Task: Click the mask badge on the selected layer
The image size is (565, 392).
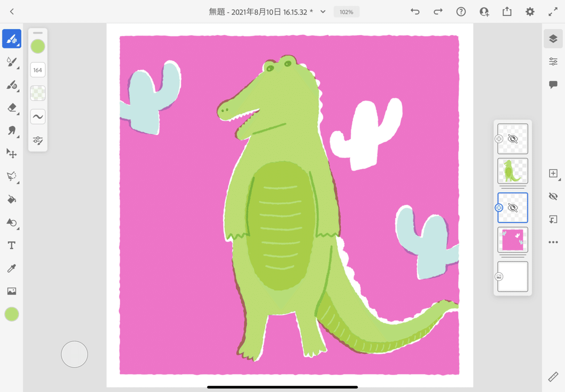Action: (x=499, y=208)
